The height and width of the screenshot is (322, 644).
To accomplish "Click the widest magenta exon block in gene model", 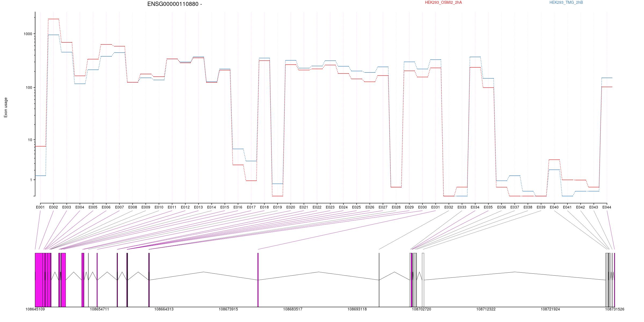I will click(39, 280).
